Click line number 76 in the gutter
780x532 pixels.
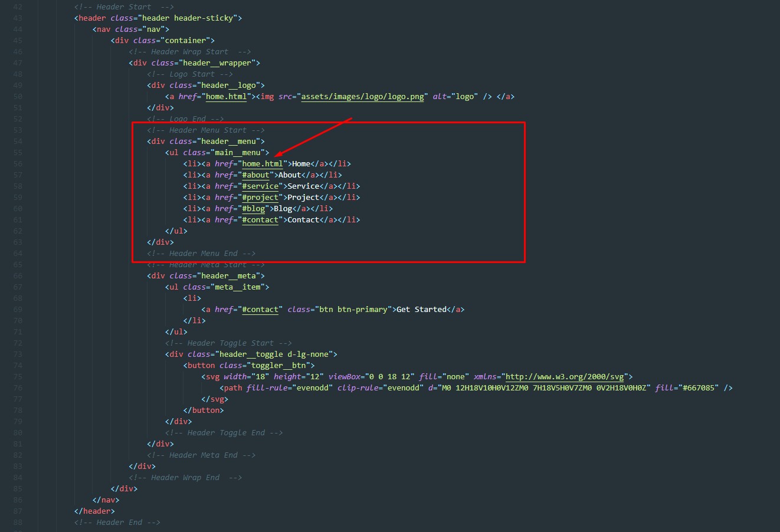coord(17,388)
